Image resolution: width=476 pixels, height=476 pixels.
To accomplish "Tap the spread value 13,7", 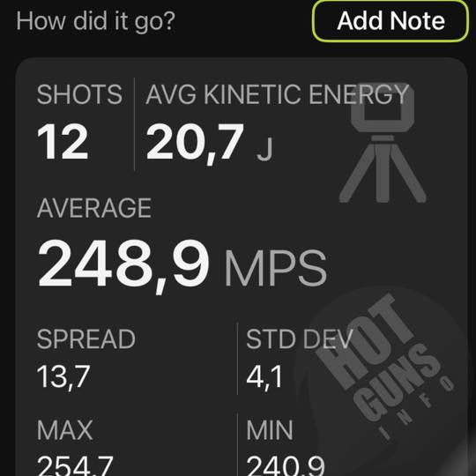I will tap(63, 377).
